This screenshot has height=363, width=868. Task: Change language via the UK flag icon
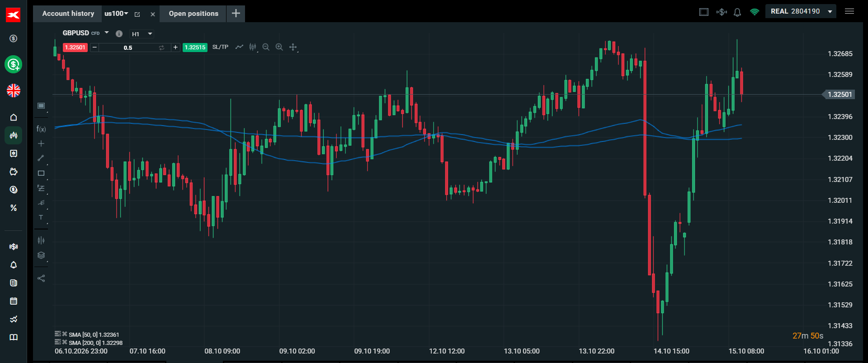[x=14, y=91]
